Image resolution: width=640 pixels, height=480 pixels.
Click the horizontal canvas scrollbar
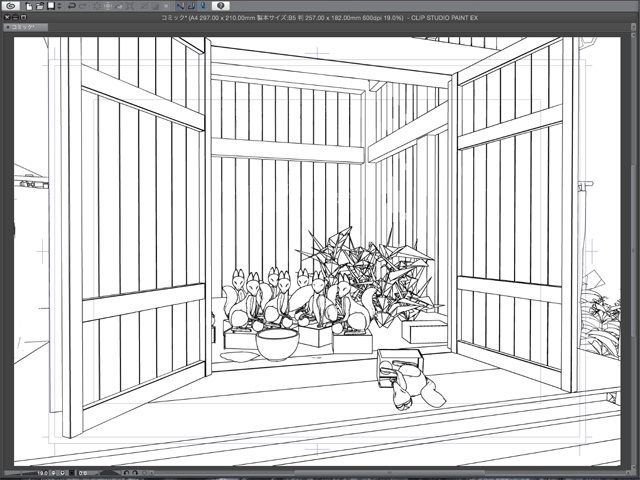[x=388, y=473]
